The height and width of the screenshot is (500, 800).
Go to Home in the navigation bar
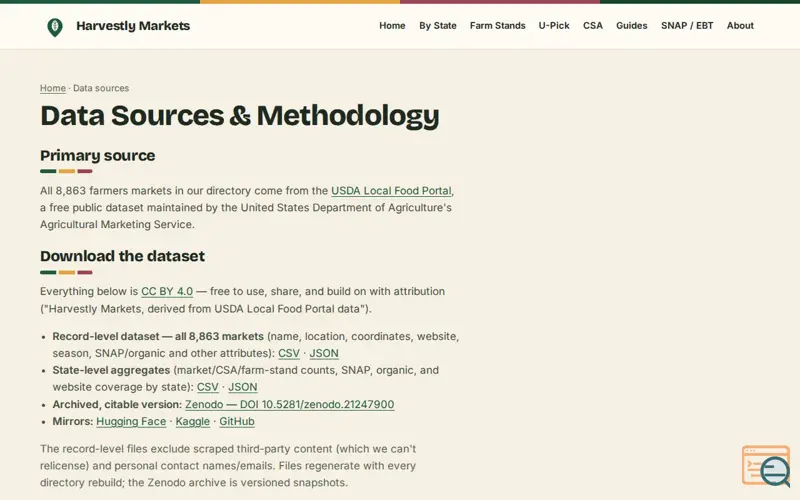click(x=392, y=26)
